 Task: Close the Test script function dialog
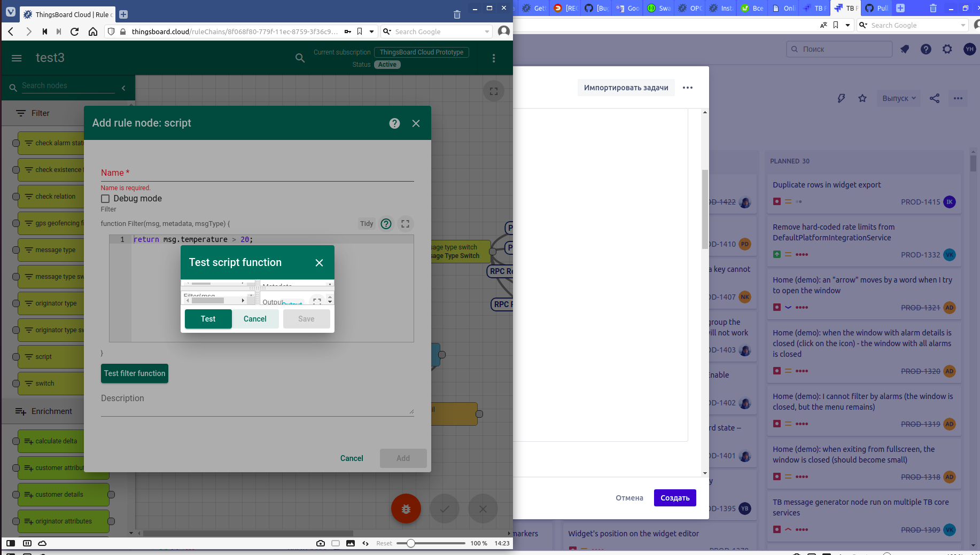tap(319, 263)
